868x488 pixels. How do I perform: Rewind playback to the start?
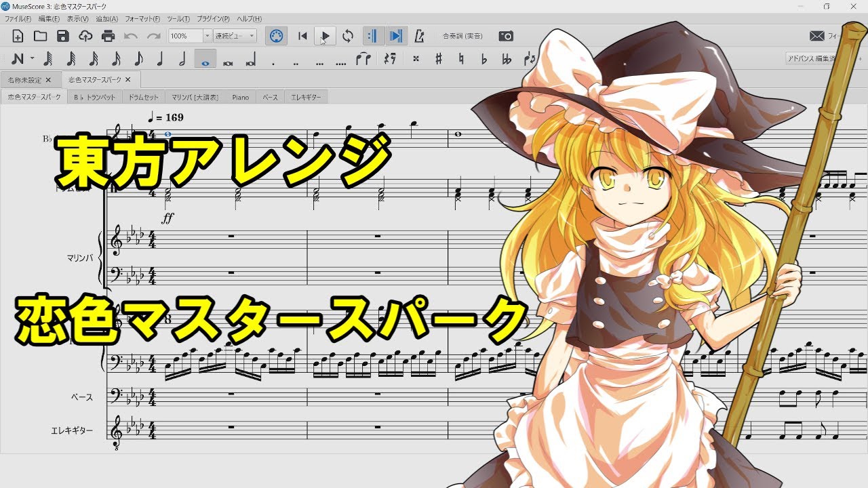click(303, 36)
